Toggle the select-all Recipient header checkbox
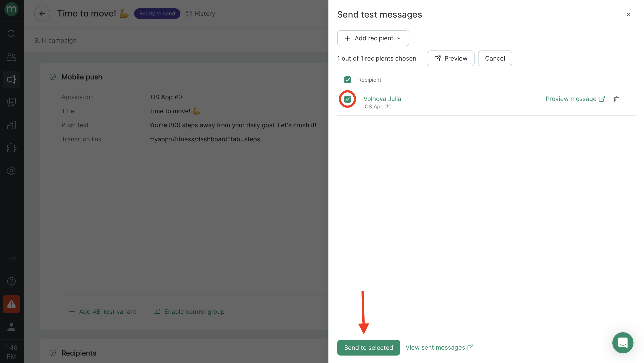 pos(347,80)
